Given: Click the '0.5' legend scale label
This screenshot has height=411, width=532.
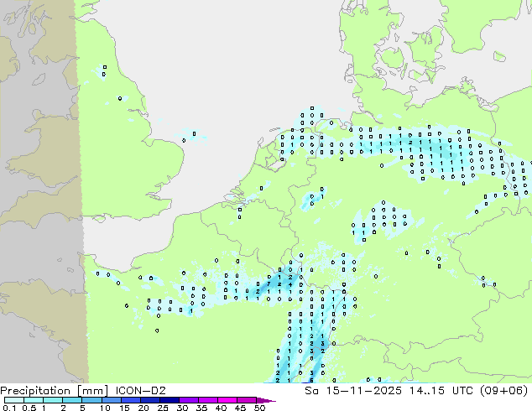Looking at the screenshot, I should coord(29,408).
